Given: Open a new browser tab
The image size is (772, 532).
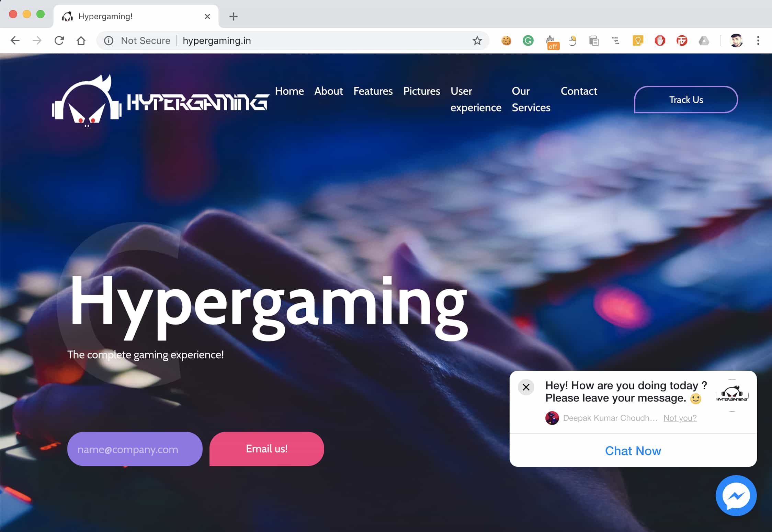Looking at the screenshot, I should 234,16.
